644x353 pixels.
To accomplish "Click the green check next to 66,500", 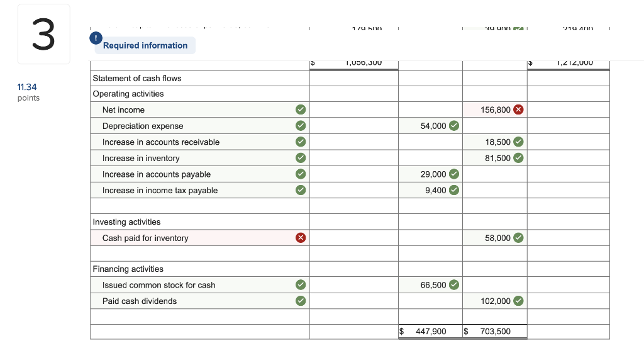I will tap(454, 285).
